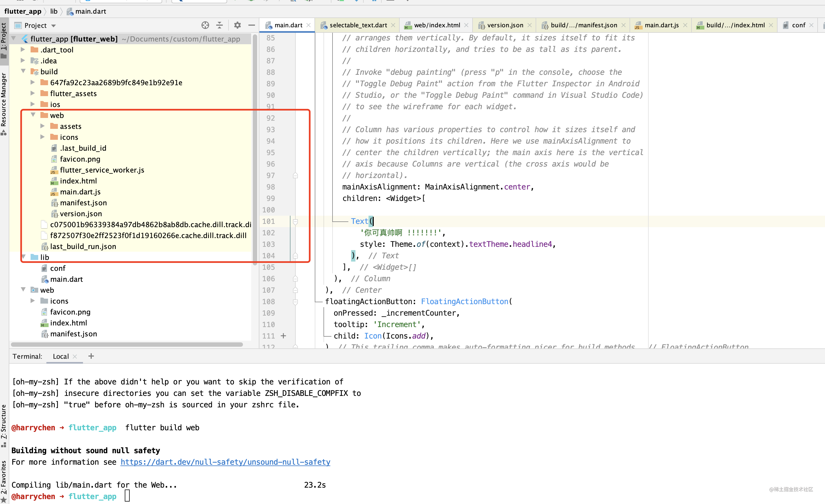Select flutter_service_worker.js file
This screenshot has width=825, height=504.
(x=102, y=170)
